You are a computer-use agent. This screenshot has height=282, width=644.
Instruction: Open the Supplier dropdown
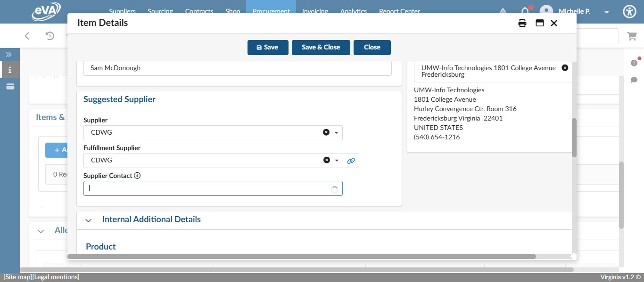[336, 132]
